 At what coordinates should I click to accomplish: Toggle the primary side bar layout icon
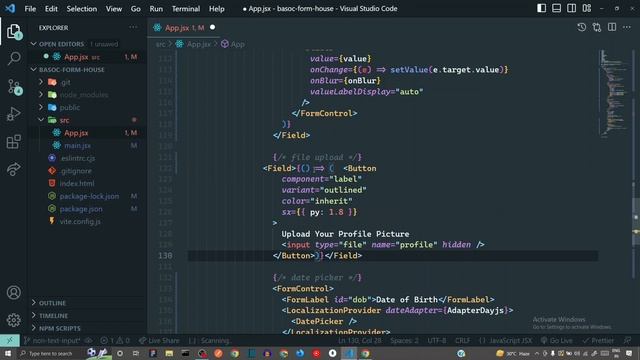(541, 8)
